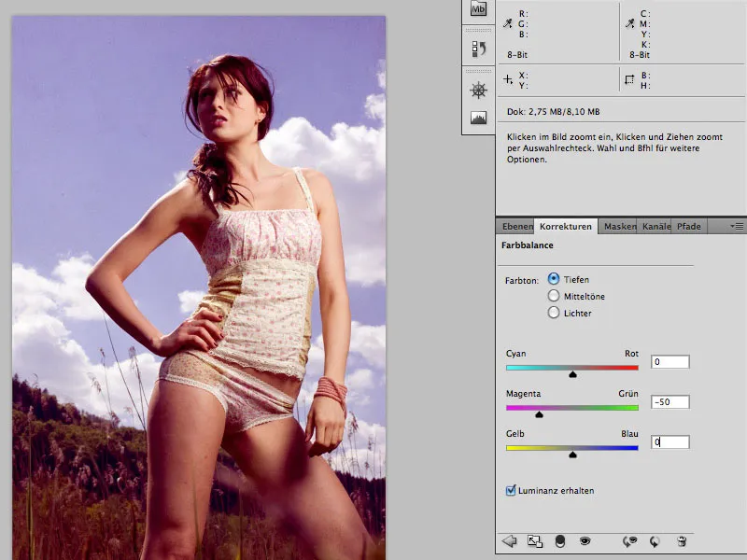Clip the adjustment to the layer below

click(x=560, y=541)
